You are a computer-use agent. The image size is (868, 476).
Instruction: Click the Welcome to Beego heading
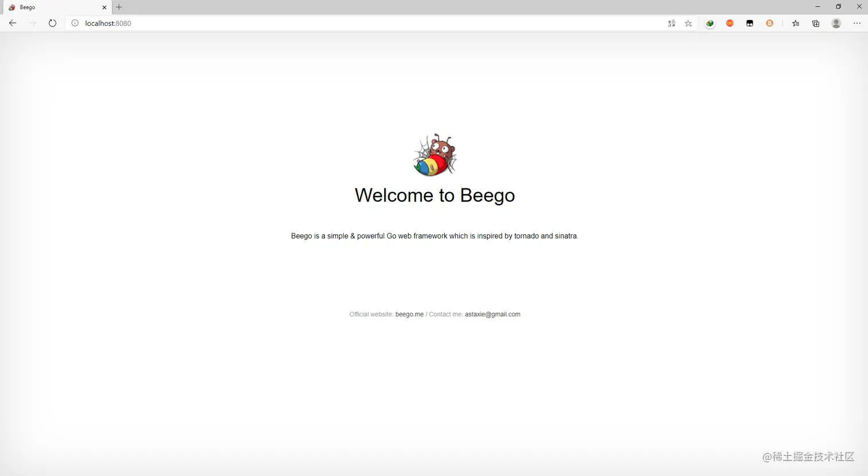point(435,195)
